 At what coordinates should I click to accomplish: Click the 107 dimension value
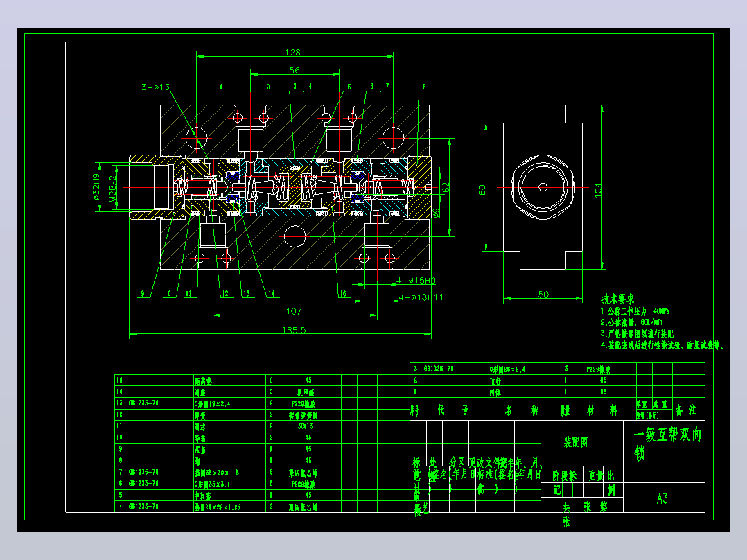(x=294, y=311)
